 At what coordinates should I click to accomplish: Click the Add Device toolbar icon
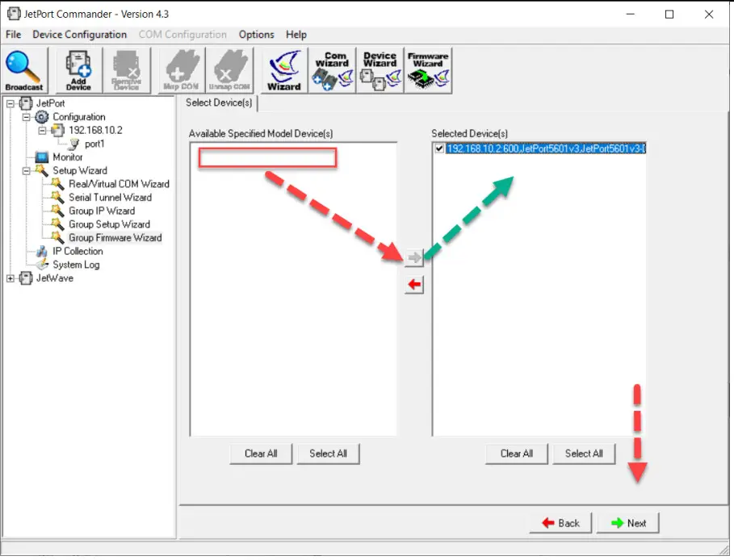(x=78, y=70)
